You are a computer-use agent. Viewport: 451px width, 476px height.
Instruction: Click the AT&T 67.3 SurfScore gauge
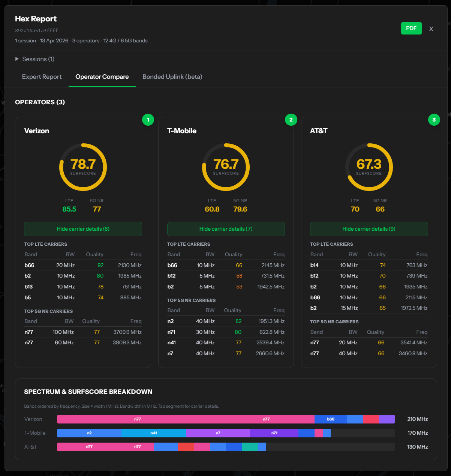pyautogui.click(x=369, y=167)
